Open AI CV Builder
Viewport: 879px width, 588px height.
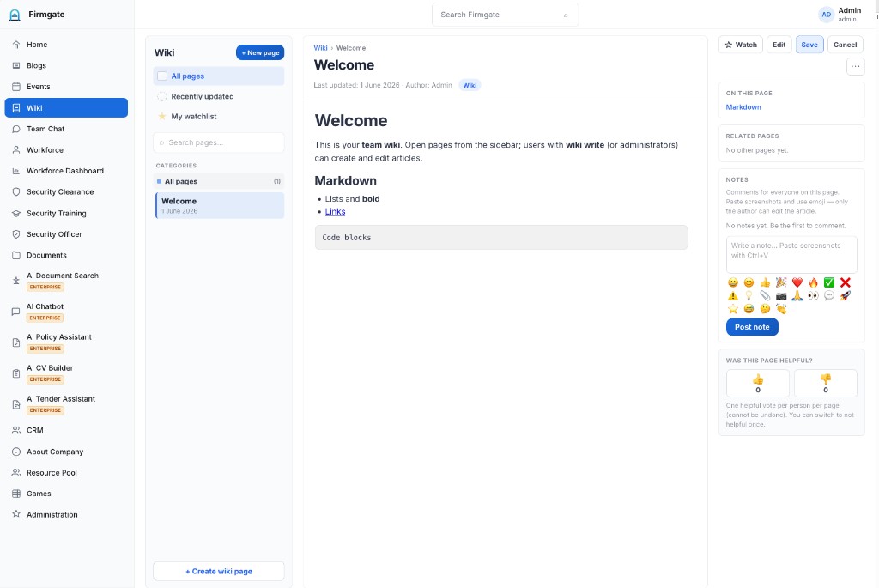click(66, 373)
